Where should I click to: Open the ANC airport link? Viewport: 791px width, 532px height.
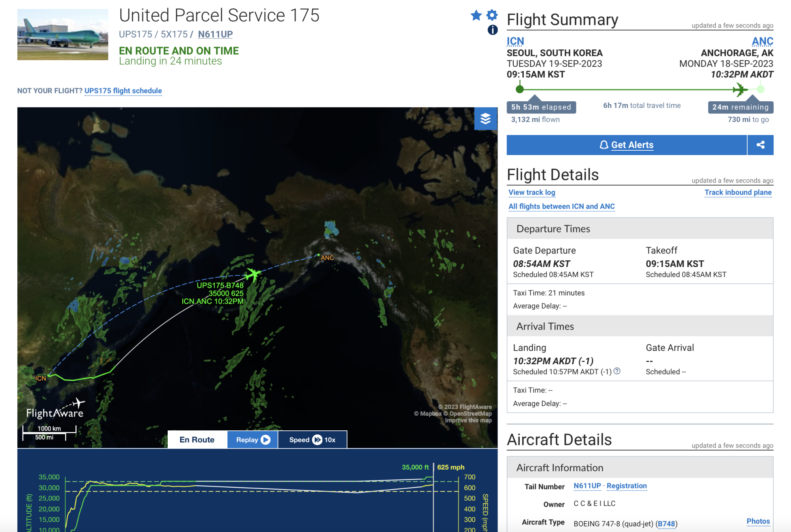click(x=763, y=41)
